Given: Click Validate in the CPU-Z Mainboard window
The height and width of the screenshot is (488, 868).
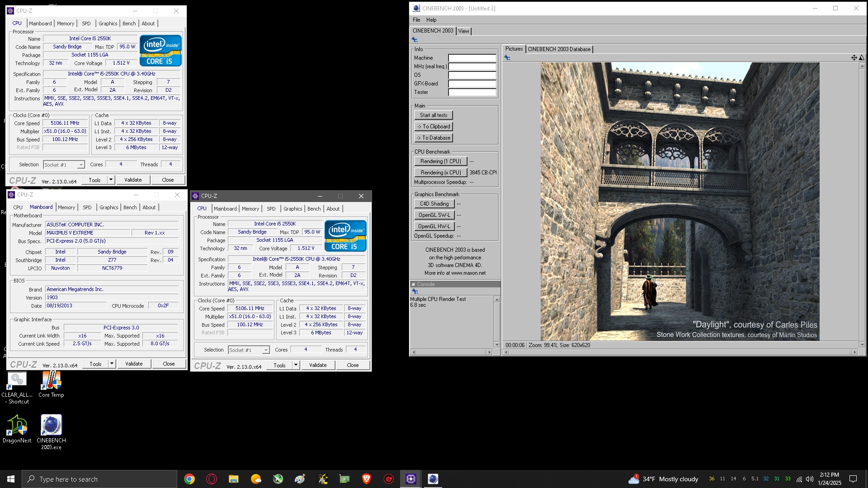Looking at the screenshot, I should pos(134,364).
